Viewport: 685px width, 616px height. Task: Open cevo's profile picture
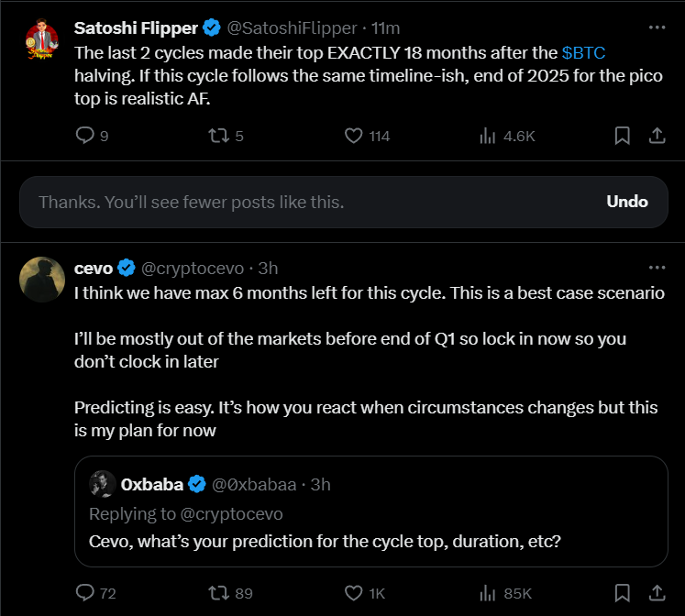(x=41, y=279)
